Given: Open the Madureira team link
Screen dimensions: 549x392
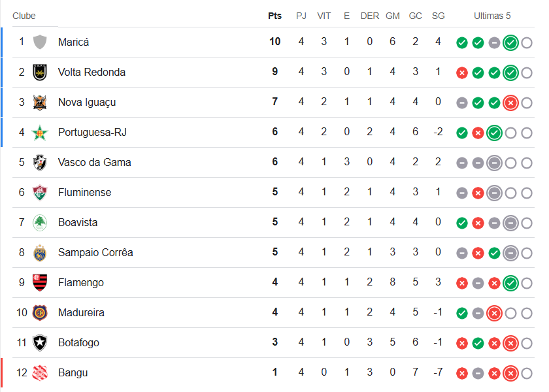Looking at the screenshot, I should [x=81, y=312].
